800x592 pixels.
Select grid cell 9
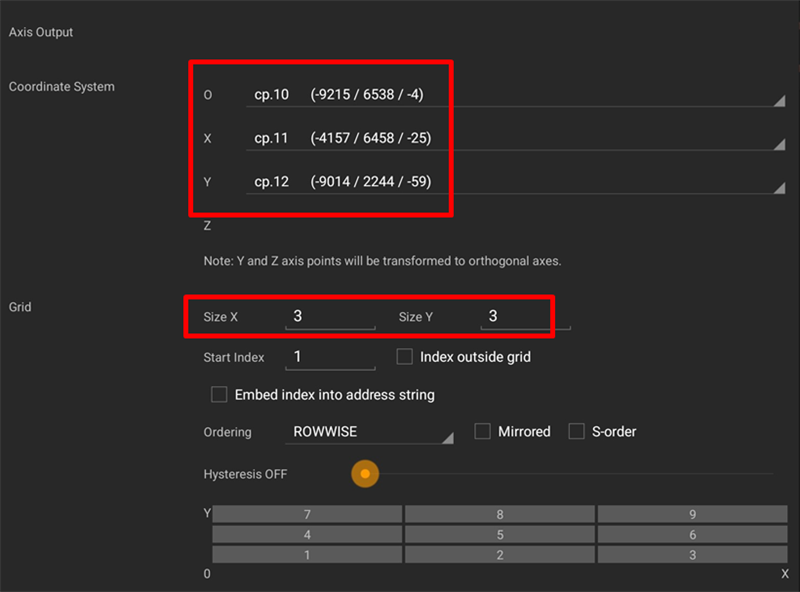[692, 514]
